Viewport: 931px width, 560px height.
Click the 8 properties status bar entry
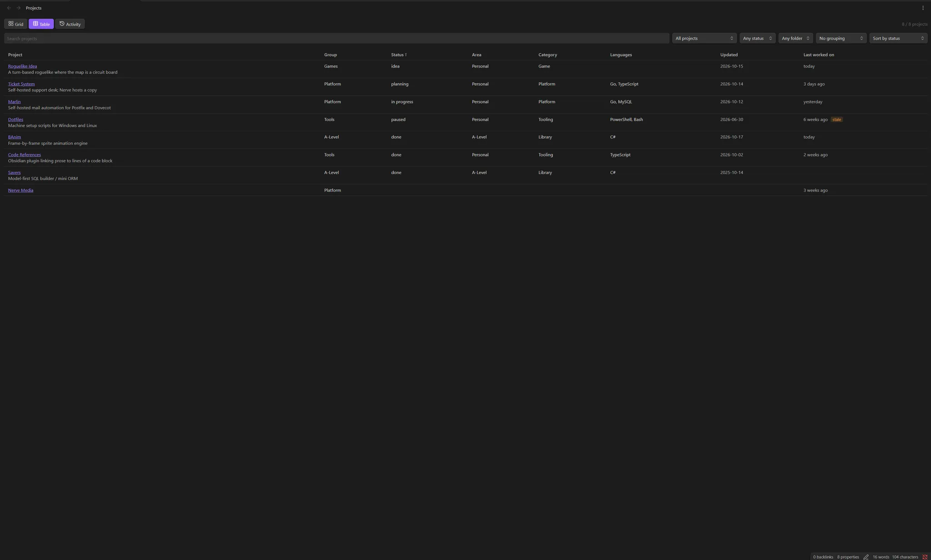848,557
